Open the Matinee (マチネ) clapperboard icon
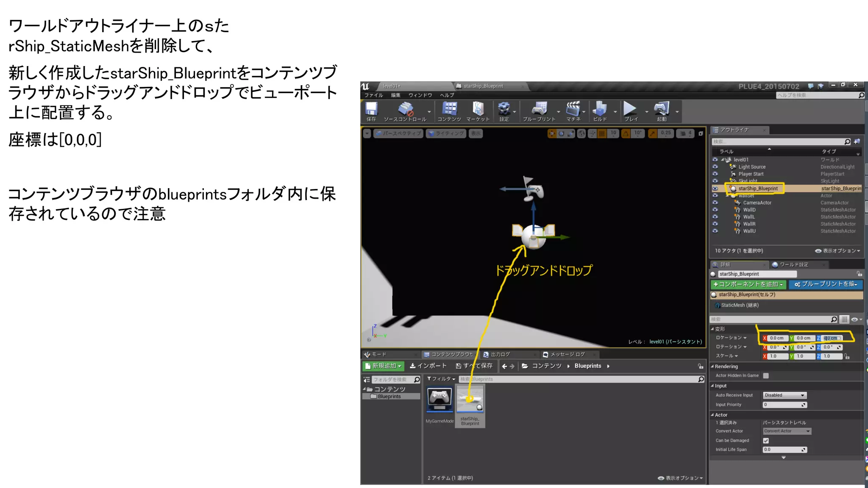Viewport: 868px width, 488px height. 573,109
